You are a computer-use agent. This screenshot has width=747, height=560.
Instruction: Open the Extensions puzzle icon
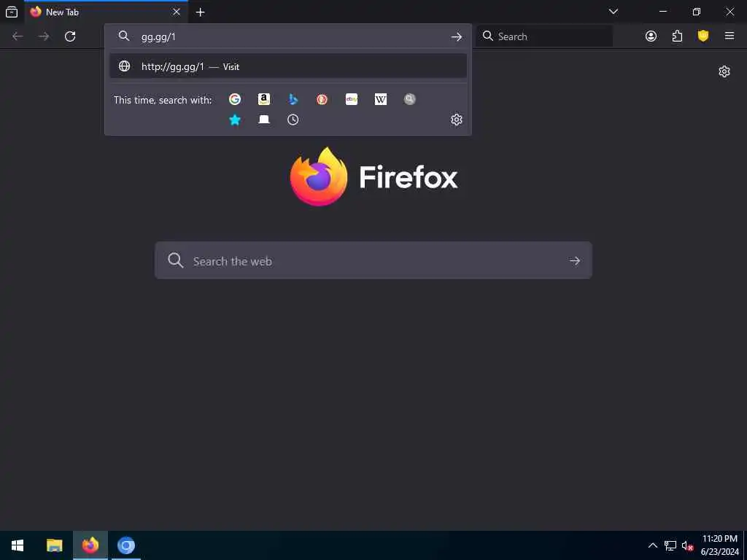click(x=677, y=36)
